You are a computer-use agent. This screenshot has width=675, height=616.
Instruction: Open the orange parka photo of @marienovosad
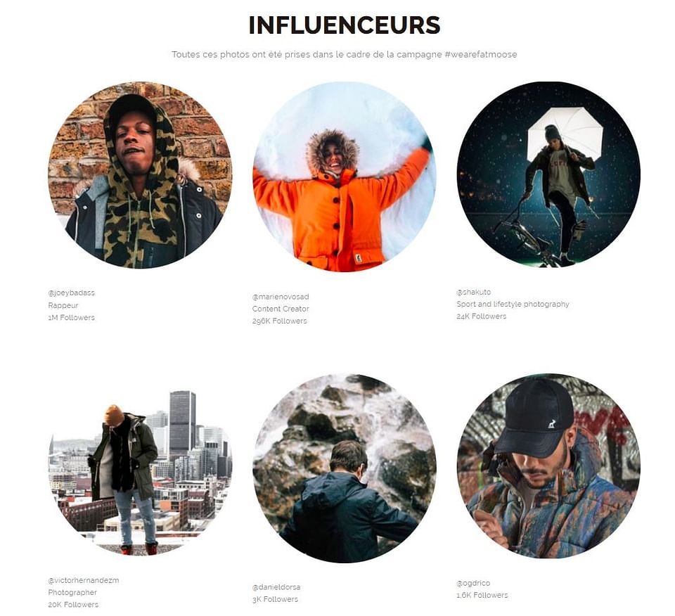tap(345, 177)
